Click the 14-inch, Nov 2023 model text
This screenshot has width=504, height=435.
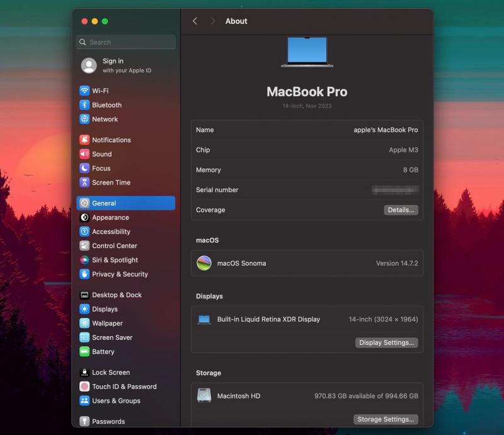click(x=307, y=106)
